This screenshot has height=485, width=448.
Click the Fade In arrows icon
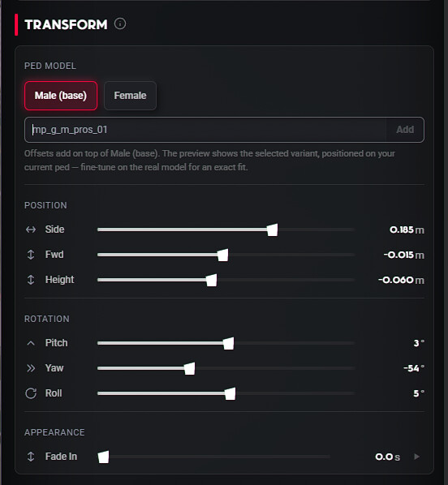point(31,457)
